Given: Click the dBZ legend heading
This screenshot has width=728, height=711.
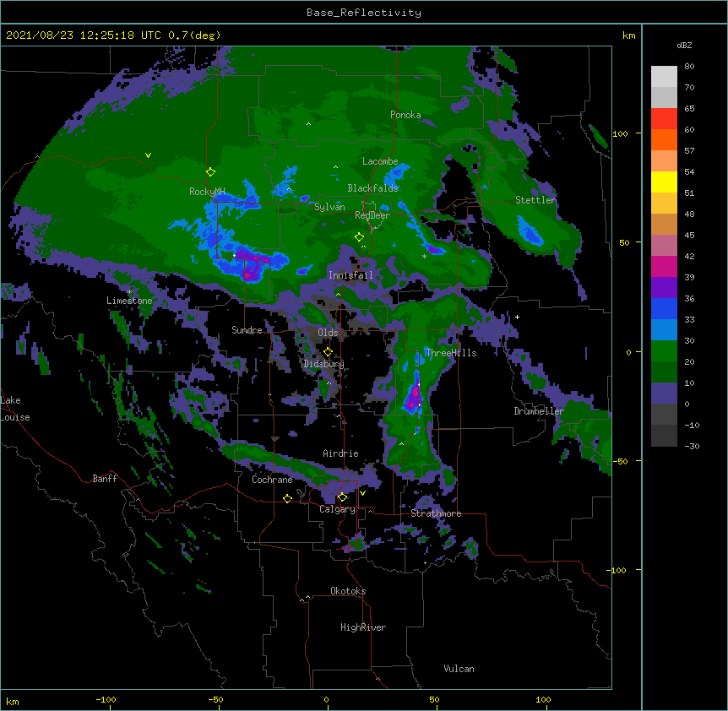Looking at the screenshot, I should 684,46.
